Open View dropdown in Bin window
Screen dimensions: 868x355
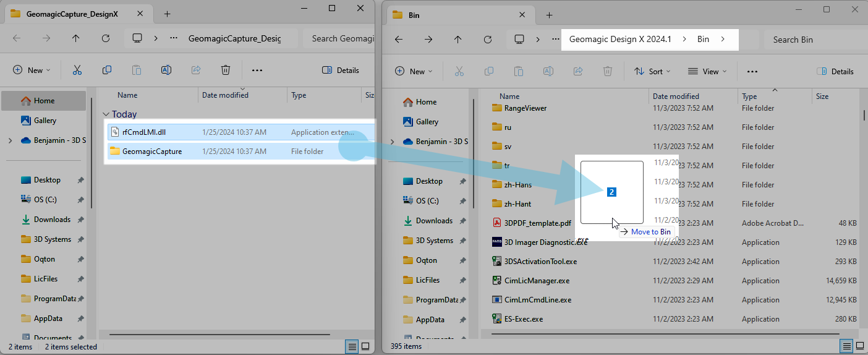707,72
